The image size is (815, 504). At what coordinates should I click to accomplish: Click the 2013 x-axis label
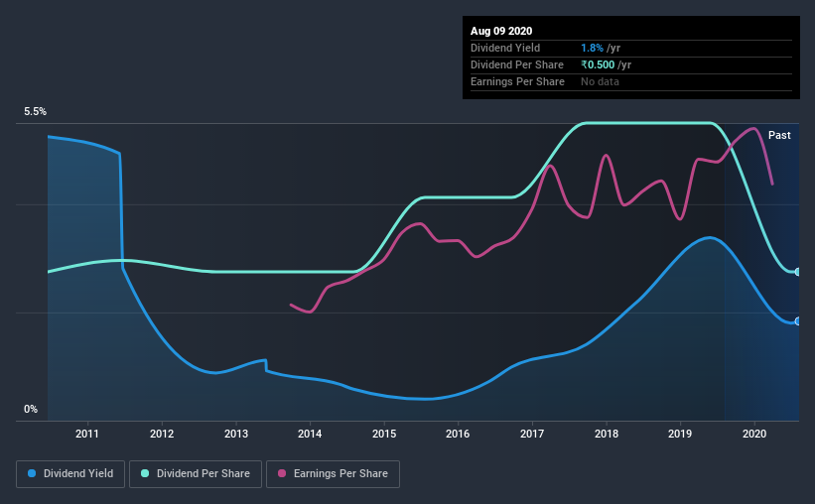(x=236, y=434)
